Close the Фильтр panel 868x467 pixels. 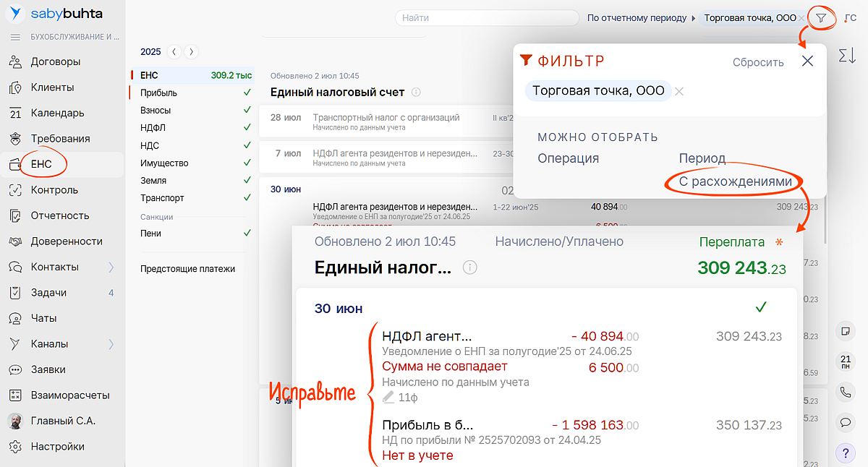[807, 61]
